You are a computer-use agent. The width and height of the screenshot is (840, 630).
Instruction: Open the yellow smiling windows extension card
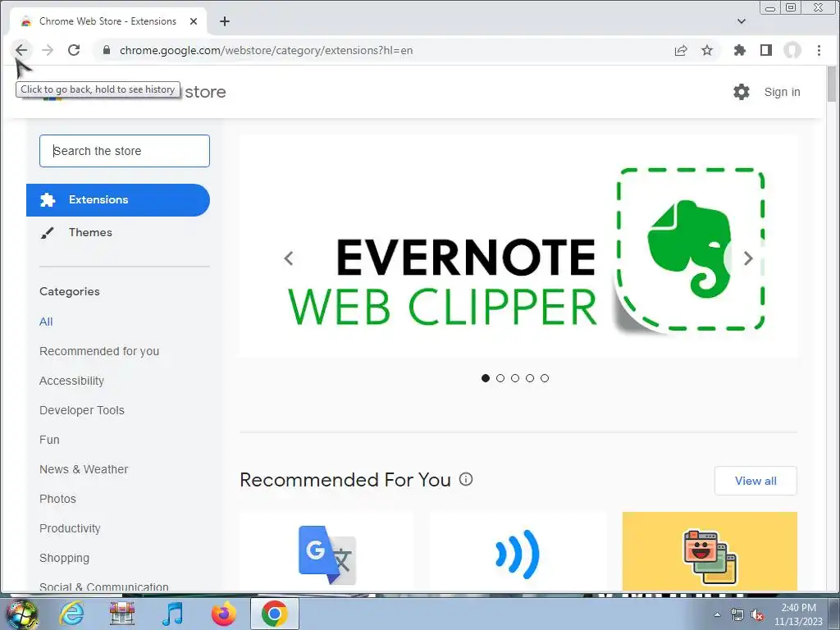(x=710, y=552)
